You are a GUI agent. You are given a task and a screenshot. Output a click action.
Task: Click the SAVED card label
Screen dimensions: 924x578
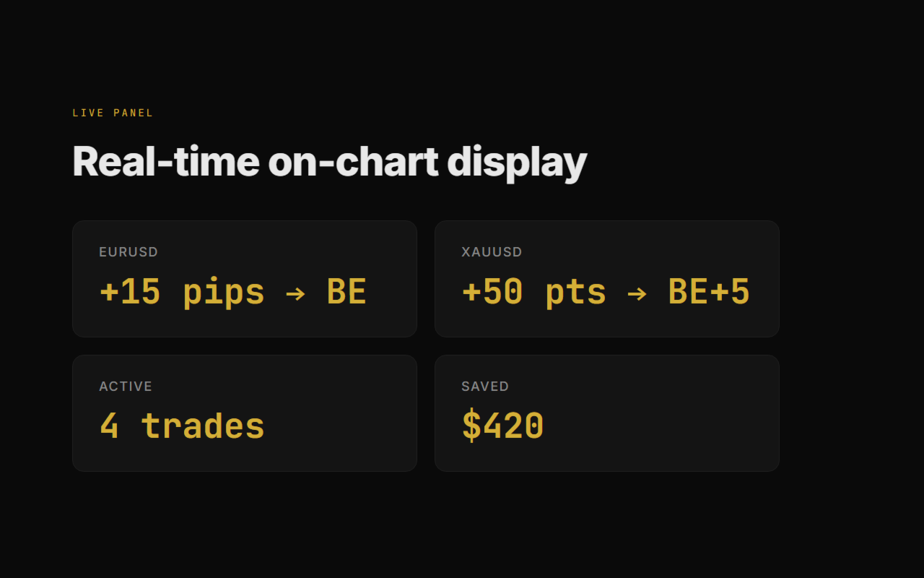[485, 387]
